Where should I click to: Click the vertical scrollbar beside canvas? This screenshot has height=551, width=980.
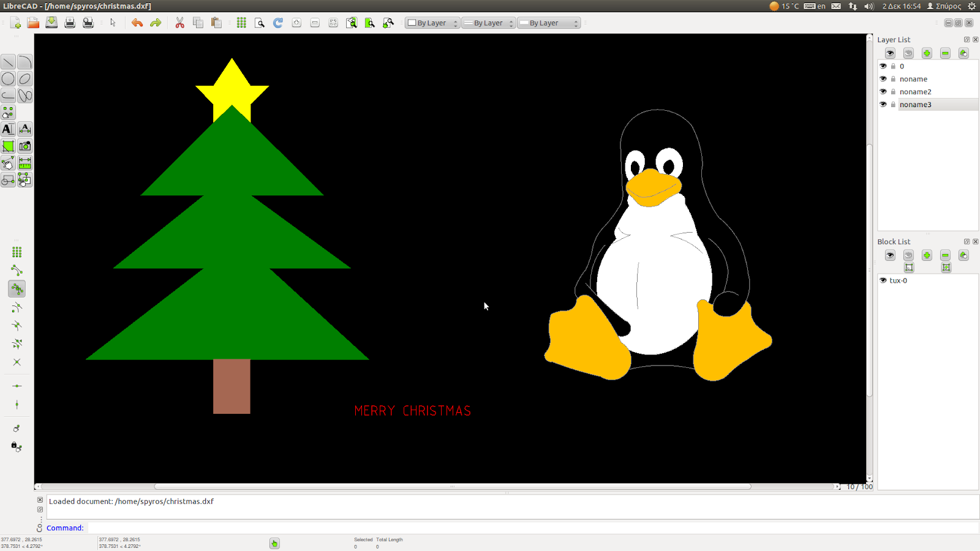tap(869, 269)
